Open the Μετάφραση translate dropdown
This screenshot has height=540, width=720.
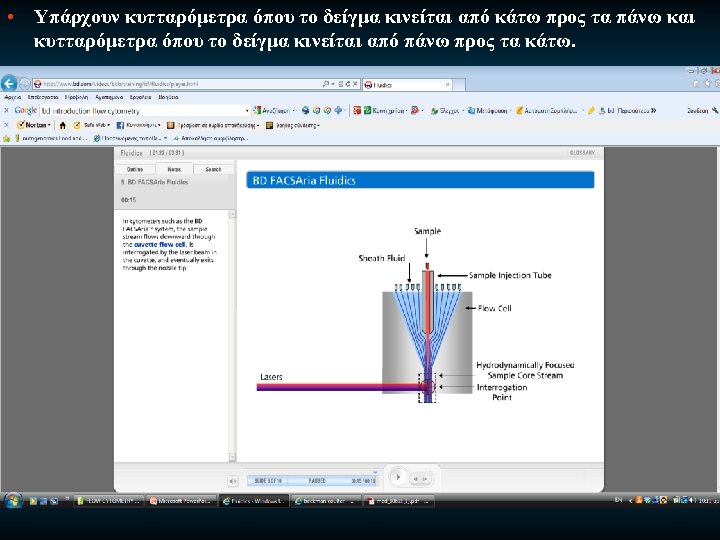489,111
